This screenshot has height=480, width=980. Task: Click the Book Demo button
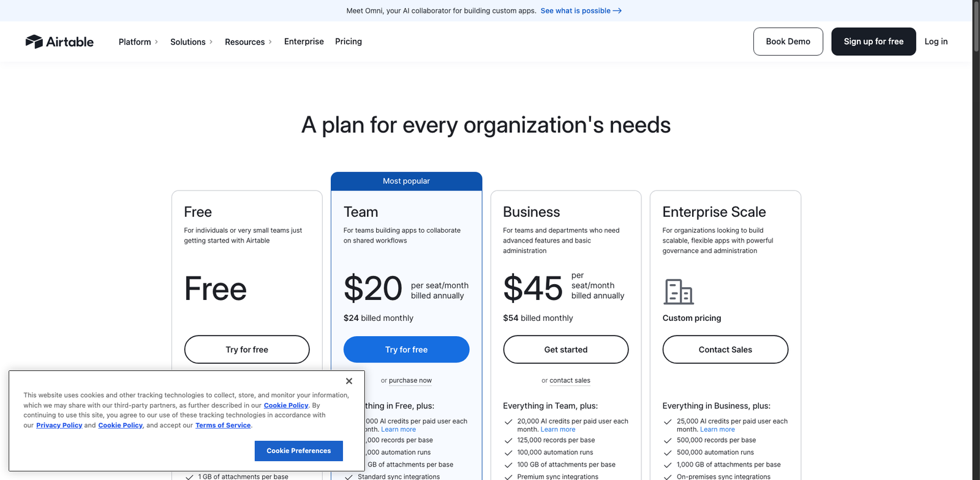click(788, 42)
